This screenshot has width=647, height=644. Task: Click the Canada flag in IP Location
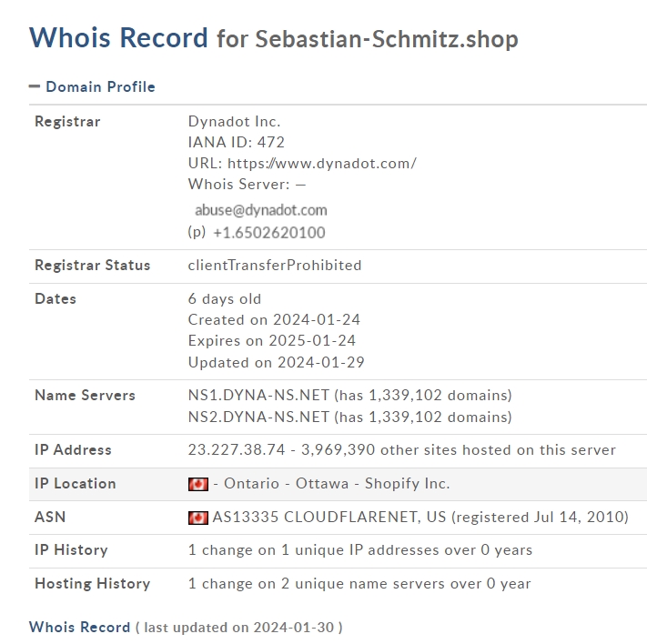198,484
